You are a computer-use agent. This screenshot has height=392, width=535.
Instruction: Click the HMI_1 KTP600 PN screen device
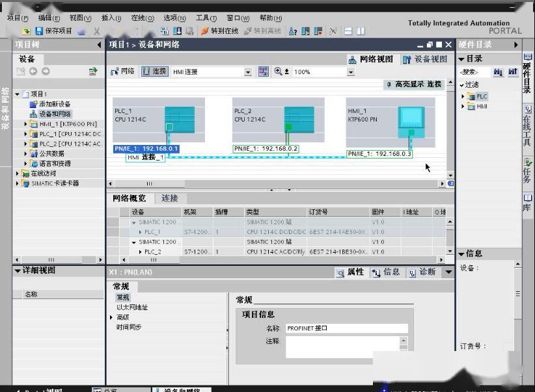click(x=411, y=118)
